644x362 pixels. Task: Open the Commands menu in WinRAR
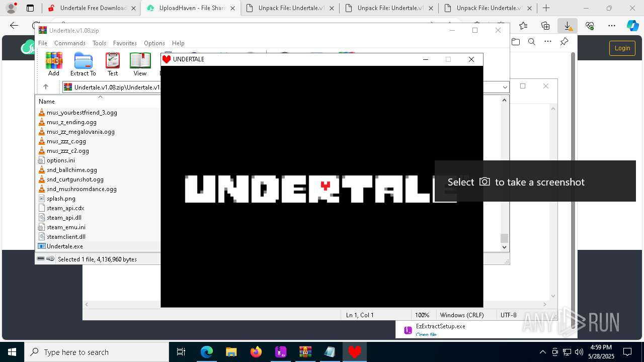(x=70, y=43)
